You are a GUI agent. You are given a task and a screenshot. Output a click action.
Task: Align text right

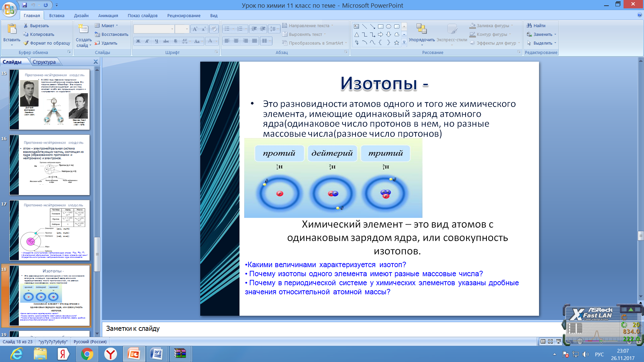pos(246,41)
